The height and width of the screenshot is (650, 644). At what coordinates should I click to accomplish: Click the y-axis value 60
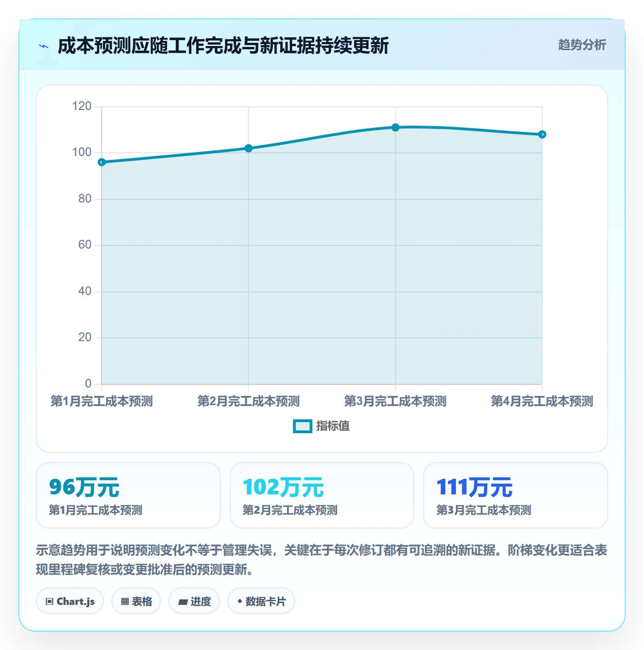point(85,245)
